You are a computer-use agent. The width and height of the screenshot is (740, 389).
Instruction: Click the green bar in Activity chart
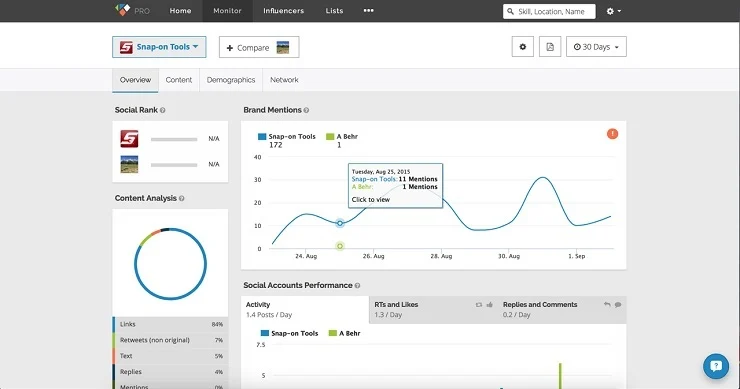coord(560,376)
